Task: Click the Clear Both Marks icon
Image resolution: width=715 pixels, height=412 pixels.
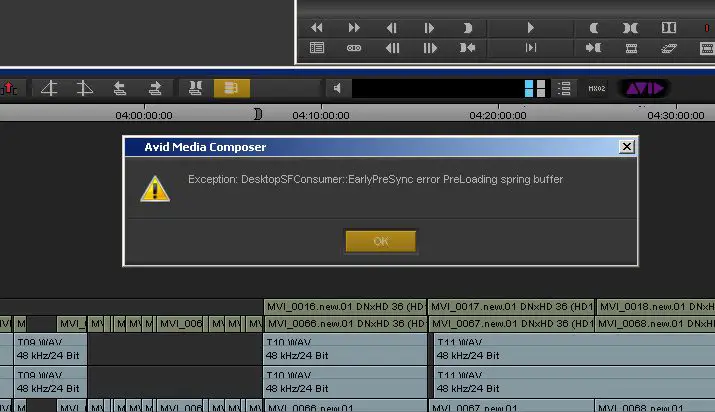Action: (668, 28)
